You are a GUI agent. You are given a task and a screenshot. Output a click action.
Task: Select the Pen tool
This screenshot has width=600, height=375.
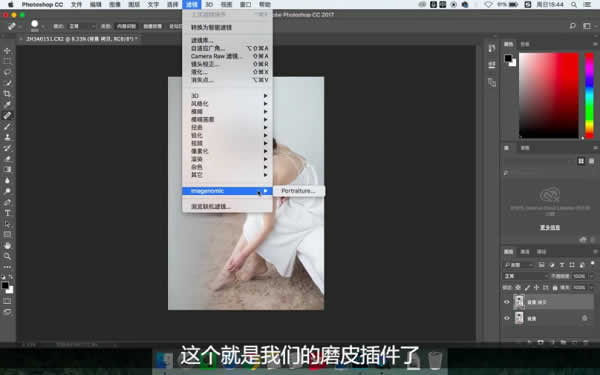pyautogui.click(x=7, y=202)
